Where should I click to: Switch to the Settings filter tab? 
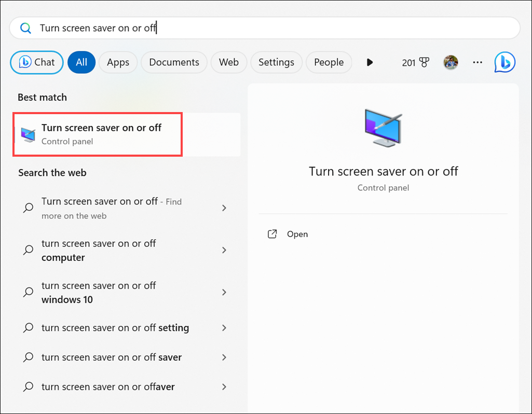click(x=276, y=62)
